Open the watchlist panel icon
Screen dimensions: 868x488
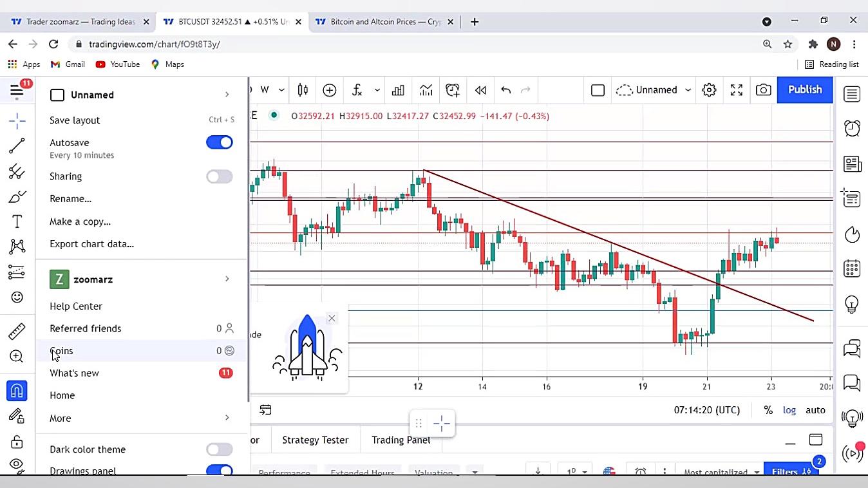pyautogui.click(x=852, y=95)
